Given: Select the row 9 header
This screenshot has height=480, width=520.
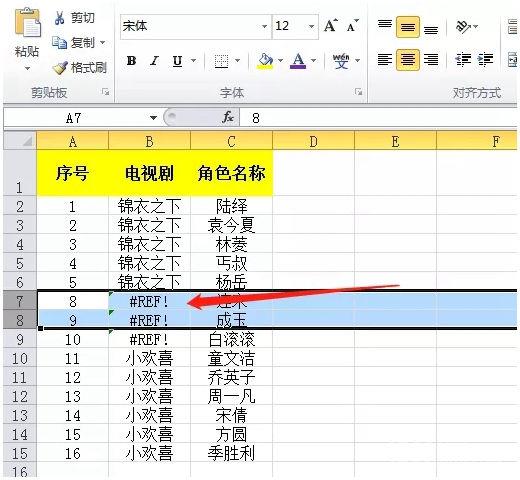Looking at the screenshot, I should pyautogui.click(x=19, y=339).
